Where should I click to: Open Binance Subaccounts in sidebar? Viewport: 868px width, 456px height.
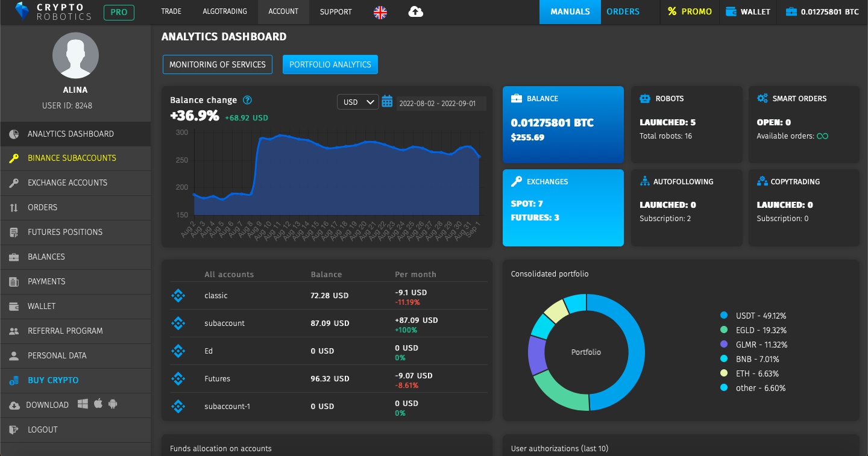coord(75,158)
